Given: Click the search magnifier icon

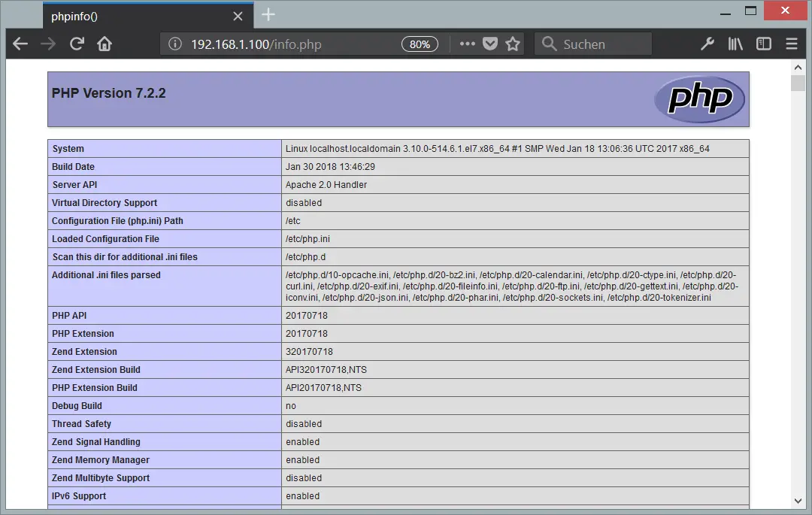Looking at the screenshot, I should 549,44.
